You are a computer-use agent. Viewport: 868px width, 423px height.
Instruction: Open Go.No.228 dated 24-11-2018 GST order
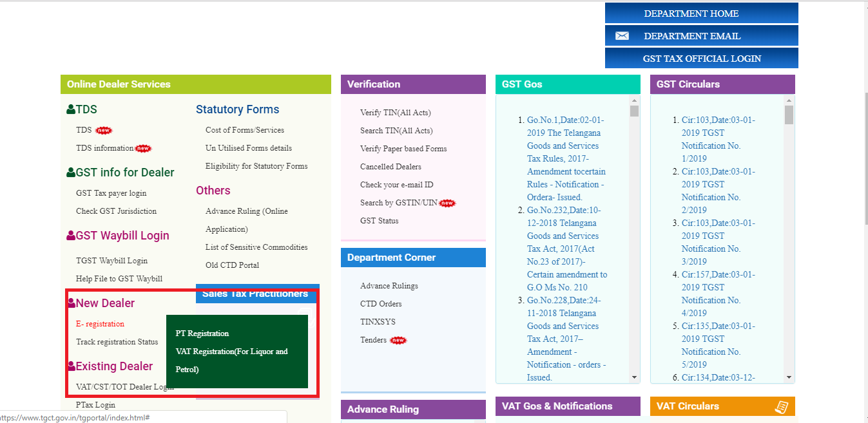pyautogui.click(x=566, y=339)
